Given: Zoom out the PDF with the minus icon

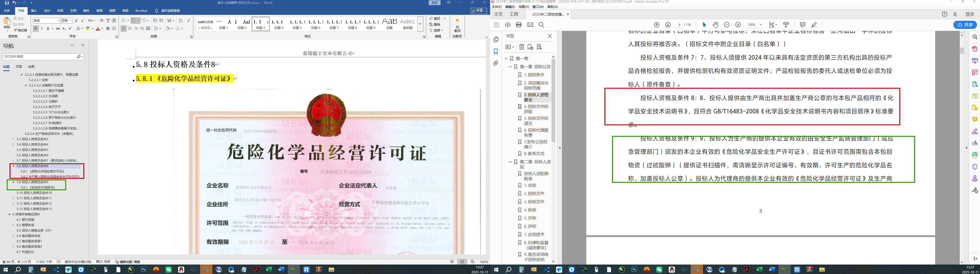Looking at the screenshot, I should [727, 25].
